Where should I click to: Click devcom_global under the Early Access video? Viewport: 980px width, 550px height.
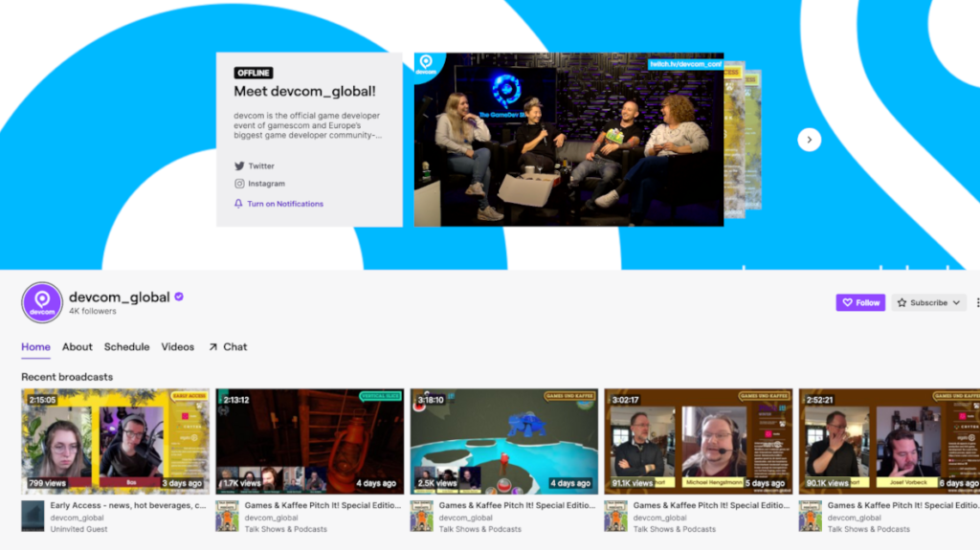77,517
